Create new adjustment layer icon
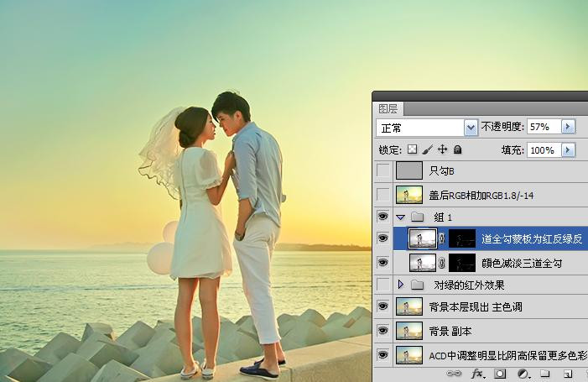 pos(523,374)
